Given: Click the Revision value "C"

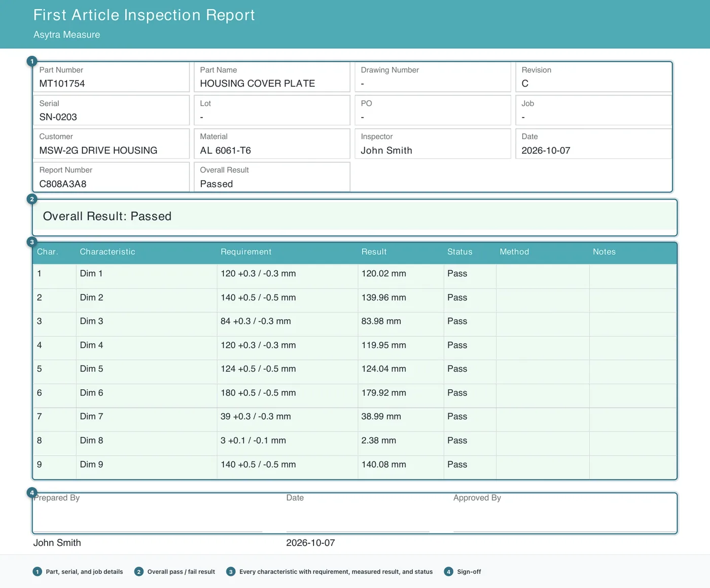Looking at the screenshot, I should coord(525,84).
